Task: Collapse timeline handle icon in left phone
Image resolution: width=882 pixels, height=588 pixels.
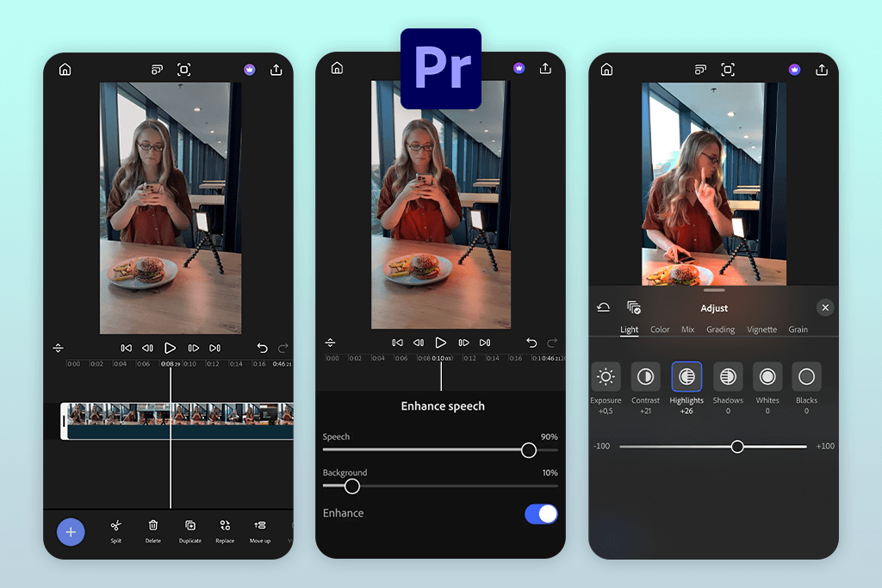Action: (58, 348)
